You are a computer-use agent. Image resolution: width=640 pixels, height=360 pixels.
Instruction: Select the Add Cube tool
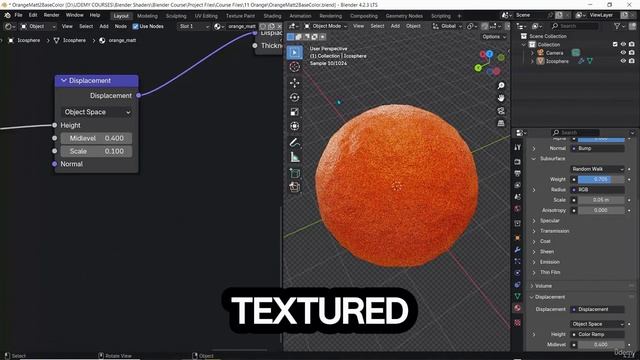click(294, 173)
